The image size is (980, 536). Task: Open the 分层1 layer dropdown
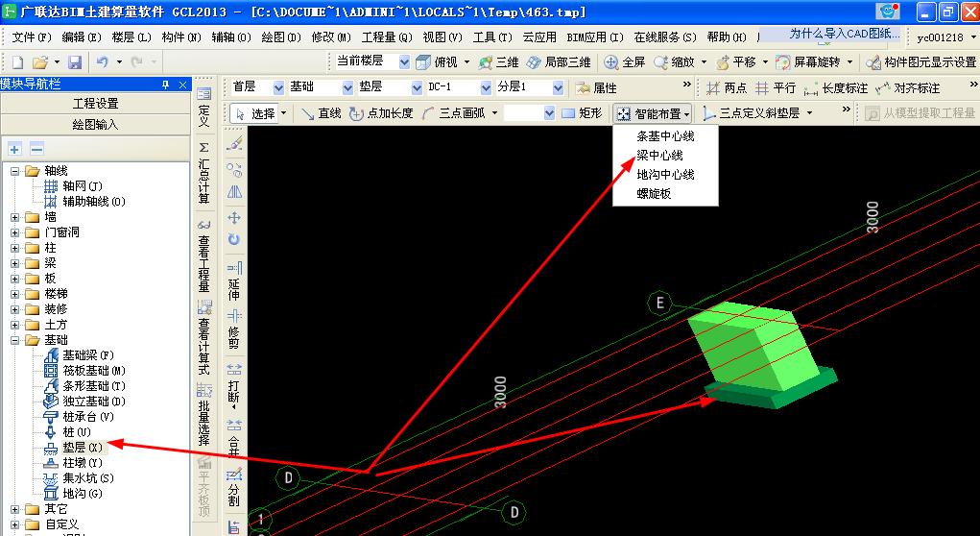point(558,87)
